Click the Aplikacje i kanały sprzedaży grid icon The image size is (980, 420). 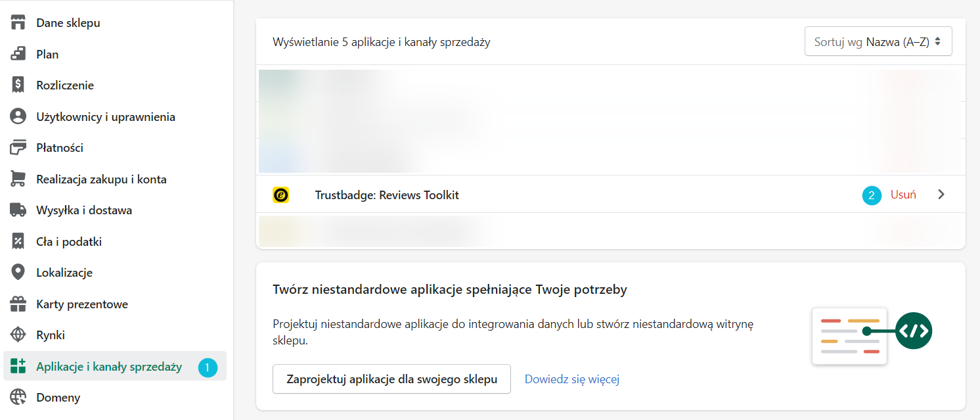pyautogui.click(x=18, y=366)
